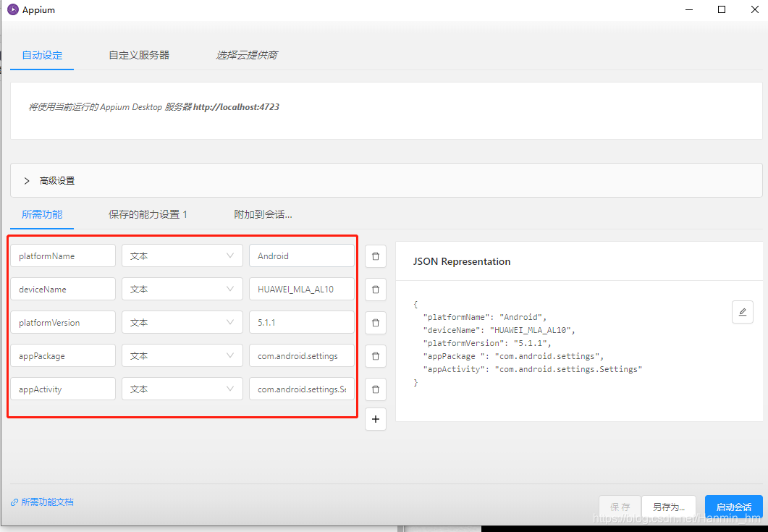Focus the deviceName name field
768x532 pixels.
[63, 289]
